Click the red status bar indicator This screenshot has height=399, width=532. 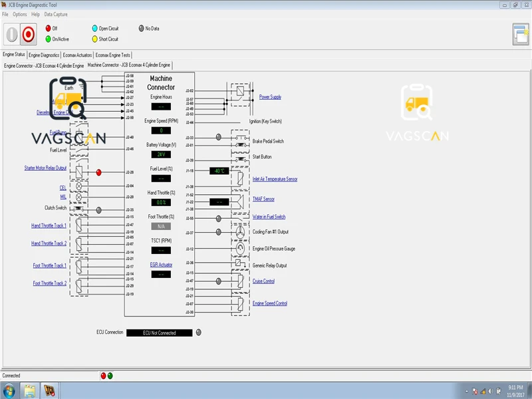pyautogui.click(x=104, y=376)
